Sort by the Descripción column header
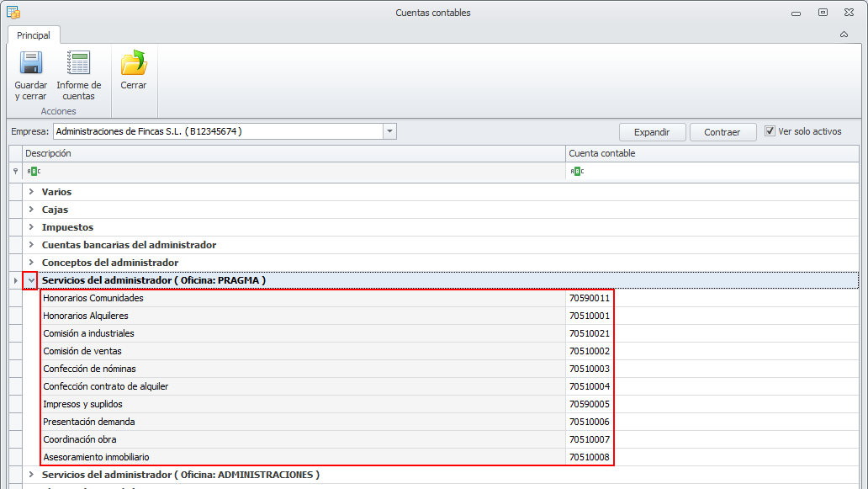The width and height of the screenshot is (868, 489). [294, 153]
